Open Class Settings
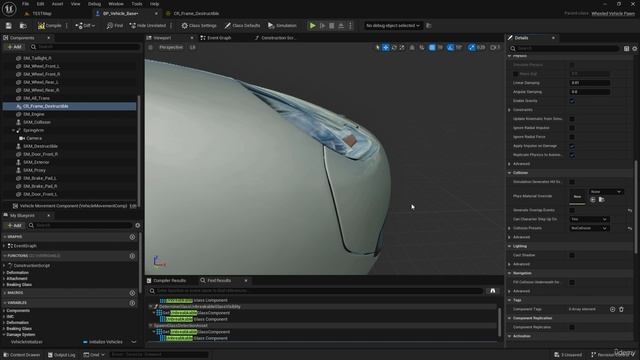The height and width of the screenshot is (360, 640). [199, 26]
